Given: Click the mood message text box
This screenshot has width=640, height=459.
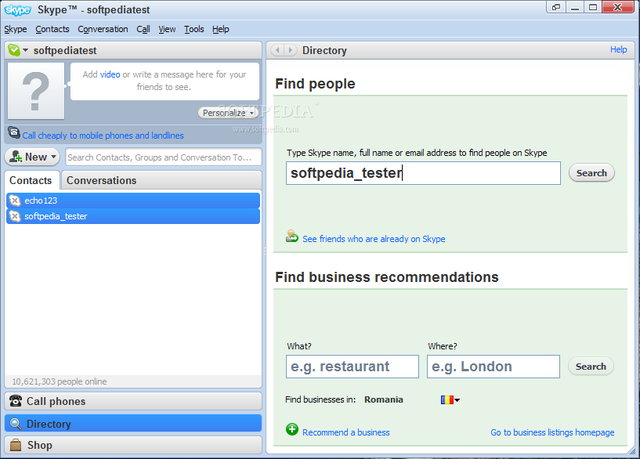Looking at the screenshot, I should (164, 81).
